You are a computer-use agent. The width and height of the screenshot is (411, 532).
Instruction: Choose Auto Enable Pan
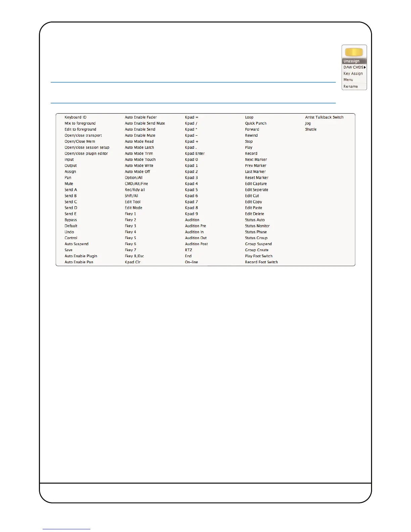(x=79, y=262)
